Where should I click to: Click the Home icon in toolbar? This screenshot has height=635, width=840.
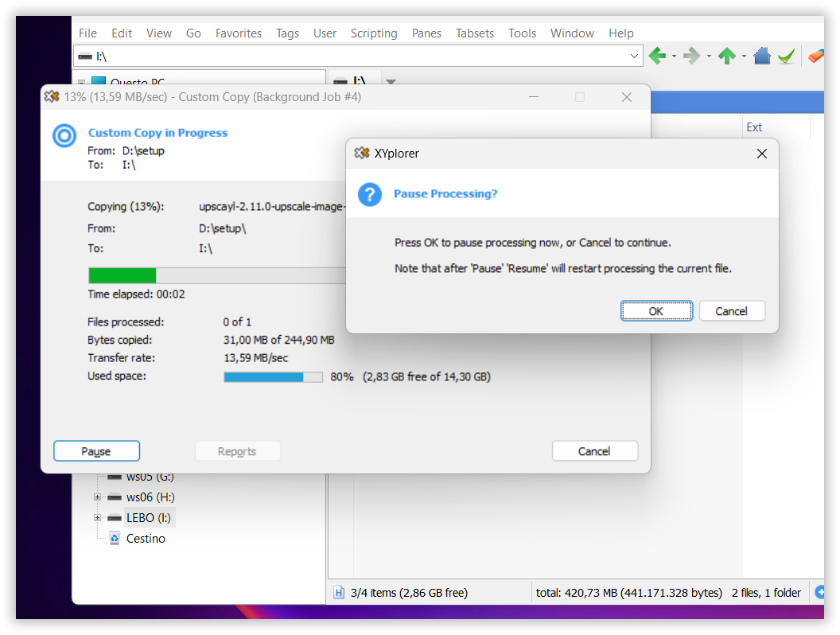point(762,56)
